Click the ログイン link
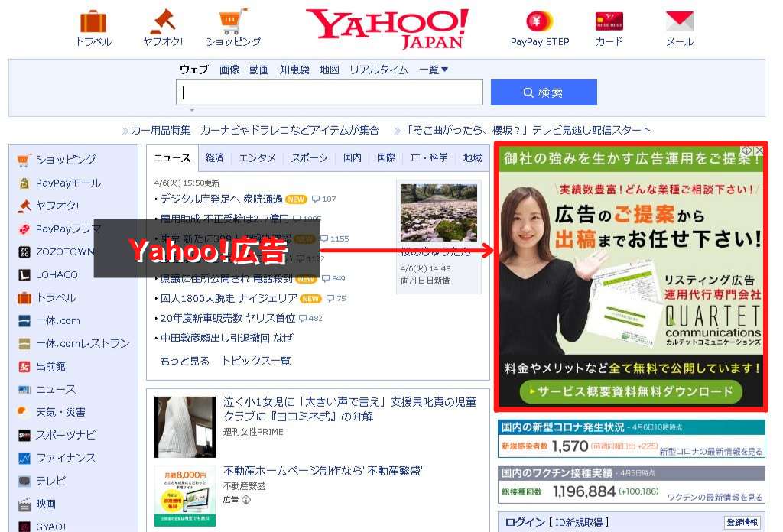Screen dimensions: 783x532 click(525, 523)
